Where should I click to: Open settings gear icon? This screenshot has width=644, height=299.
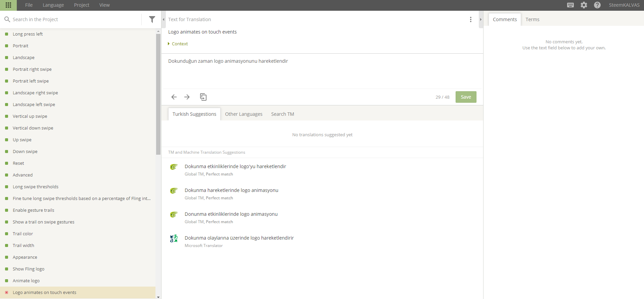pos(584,5)
